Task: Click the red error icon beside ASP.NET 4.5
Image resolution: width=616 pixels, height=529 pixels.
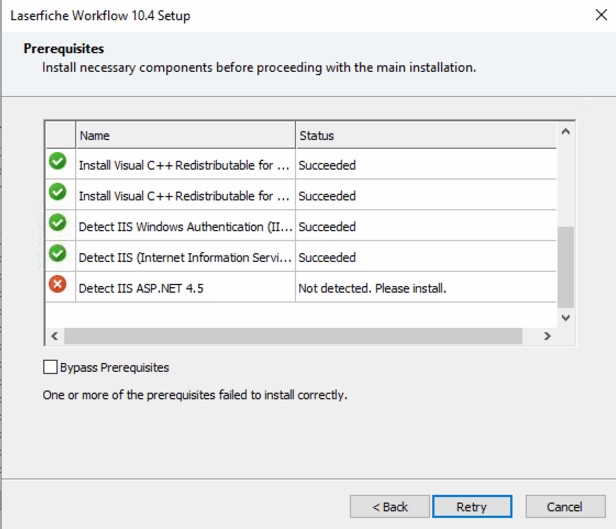Action: point(58,285)
